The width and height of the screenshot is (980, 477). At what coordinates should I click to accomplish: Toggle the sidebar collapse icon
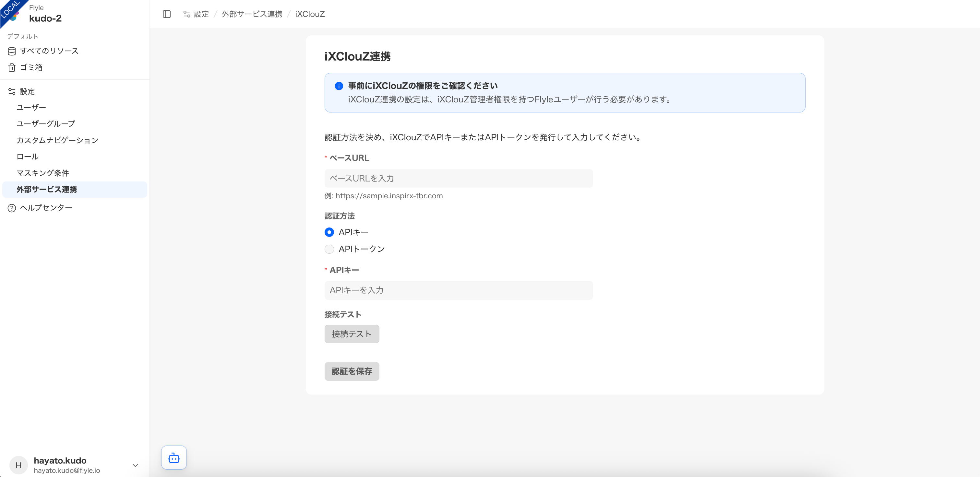click(167, 14)
